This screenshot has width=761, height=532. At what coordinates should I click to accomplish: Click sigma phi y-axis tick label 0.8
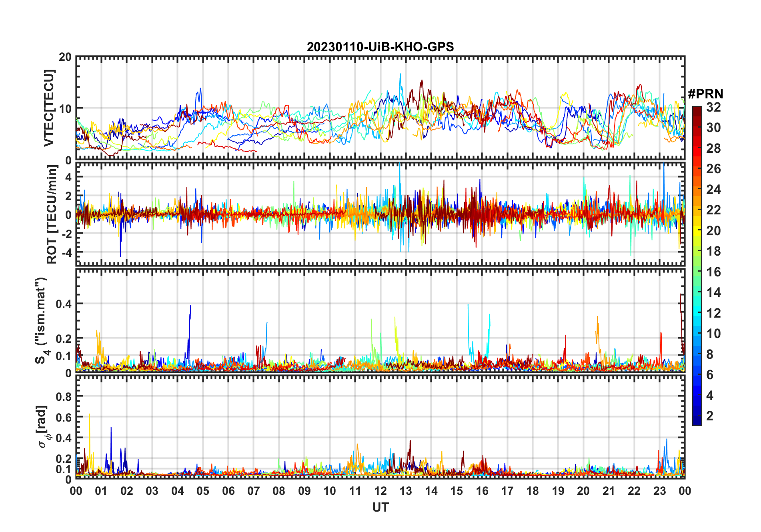64,397
